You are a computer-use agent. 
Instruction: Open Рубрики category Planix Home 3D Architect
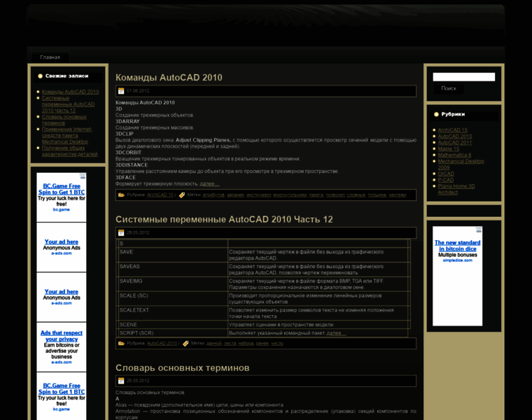coord(456,189)
